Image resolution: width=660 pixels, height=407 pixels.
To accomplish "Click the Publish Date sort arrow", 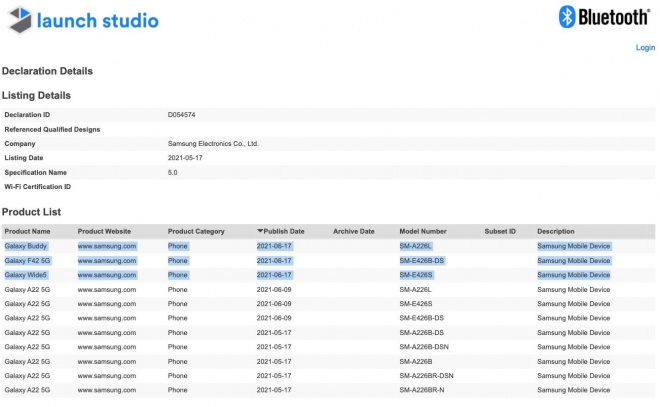I will pos(260,231).
